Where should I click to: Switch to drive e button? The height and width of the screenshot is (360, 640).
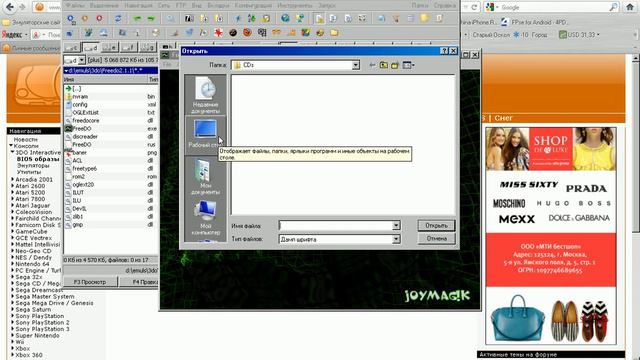109,48
